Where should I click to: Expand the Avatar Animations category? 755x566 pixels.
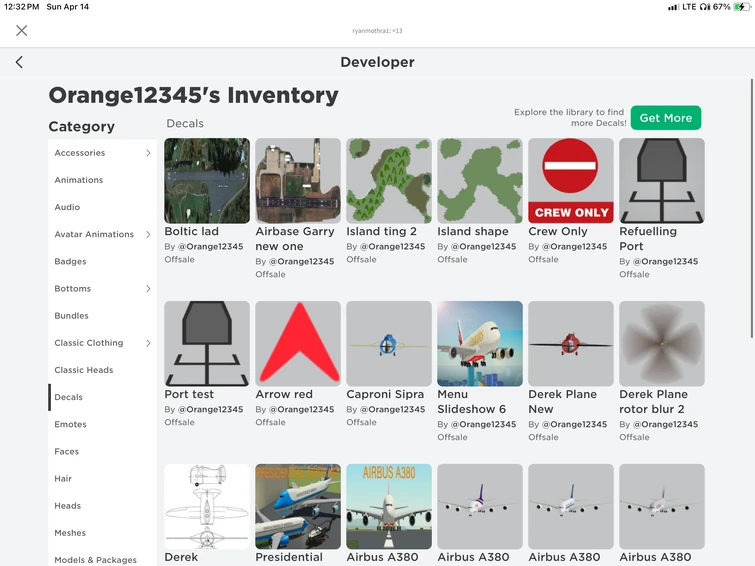(148, 234)
